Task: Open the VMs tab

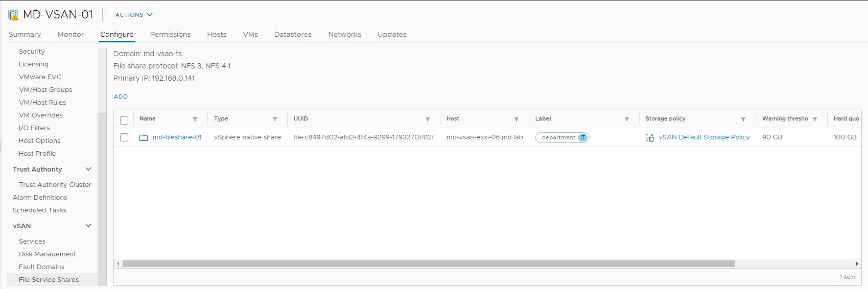Action: point(250,34)
